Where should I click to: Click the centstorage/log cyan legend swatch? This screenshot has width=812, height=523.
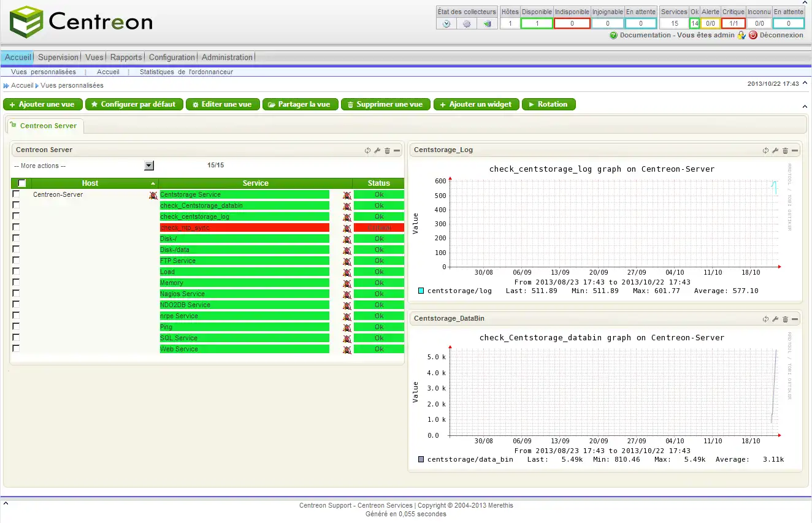[x=421, y=291]
